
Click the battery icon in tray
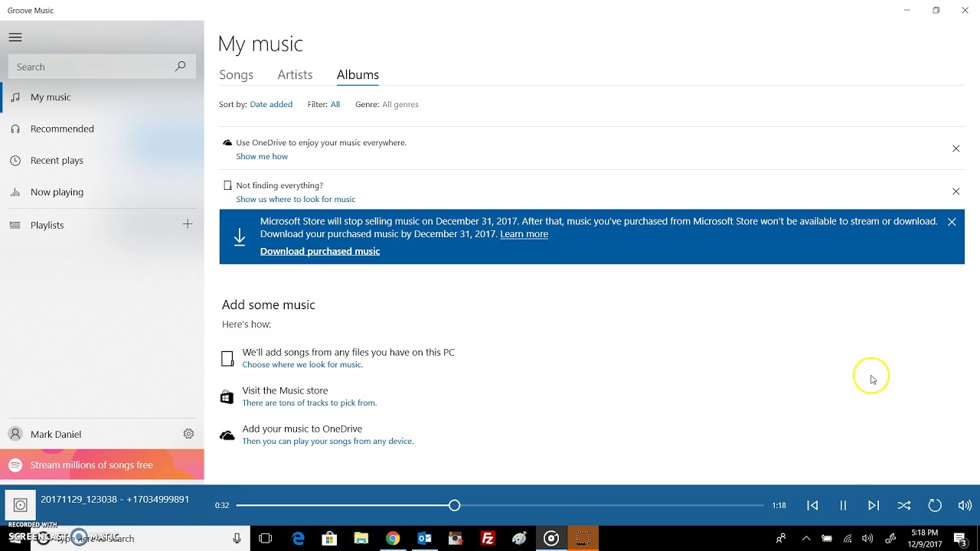827,539
